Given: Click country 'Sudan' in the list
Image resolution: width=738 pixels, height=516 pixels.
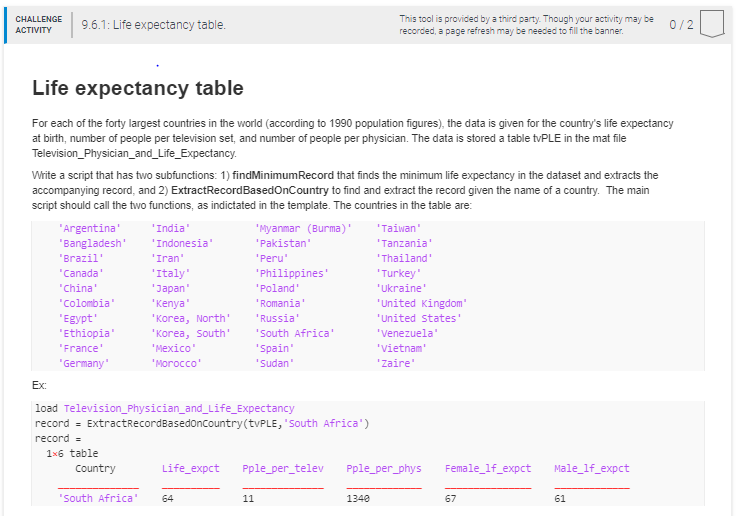Looking at the screenshot, I should [x=274, y=363].
